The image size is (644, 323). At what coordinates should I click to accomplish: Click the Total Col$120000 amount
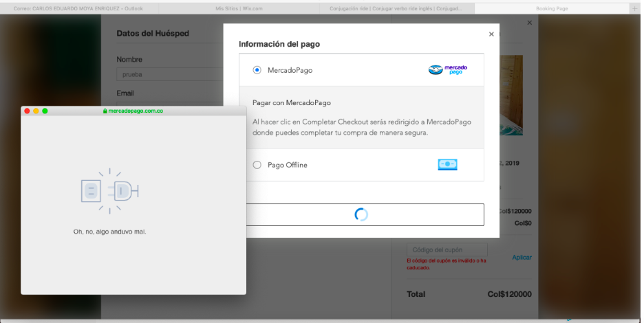510,294
